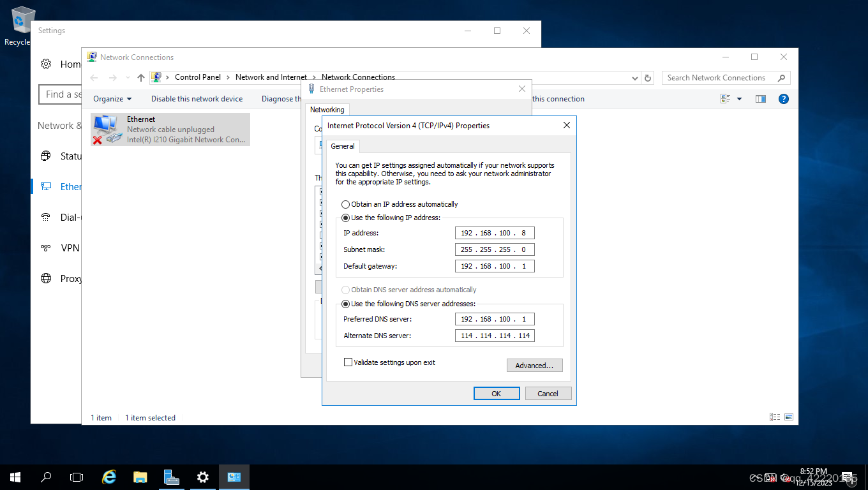This screenshot has height=490, width=868.
Task: Open the Advanced settings dialog
Action: (535, 365)
